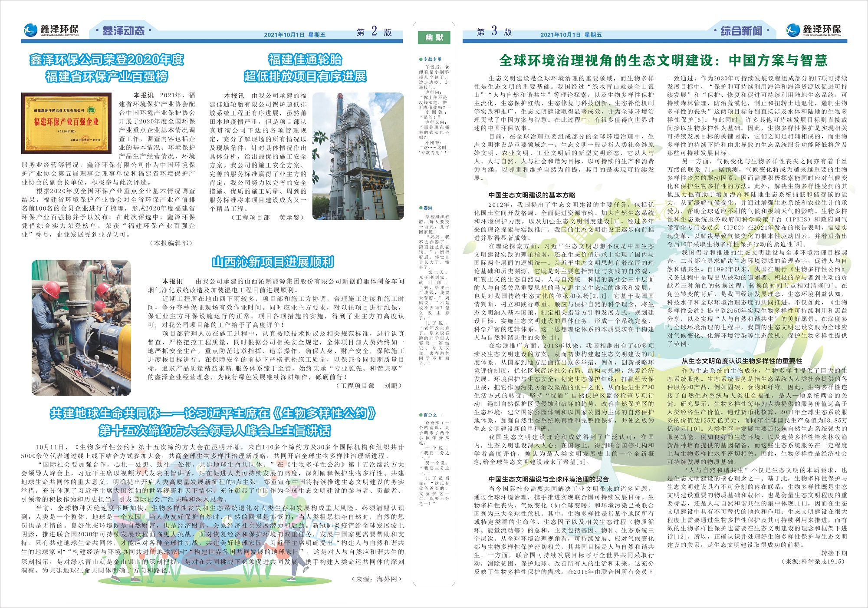This screenshot has width=868, height=608.
Task: Click subheading 中国生态文明建设的基本方略
Action: click(x=532, y=195)
